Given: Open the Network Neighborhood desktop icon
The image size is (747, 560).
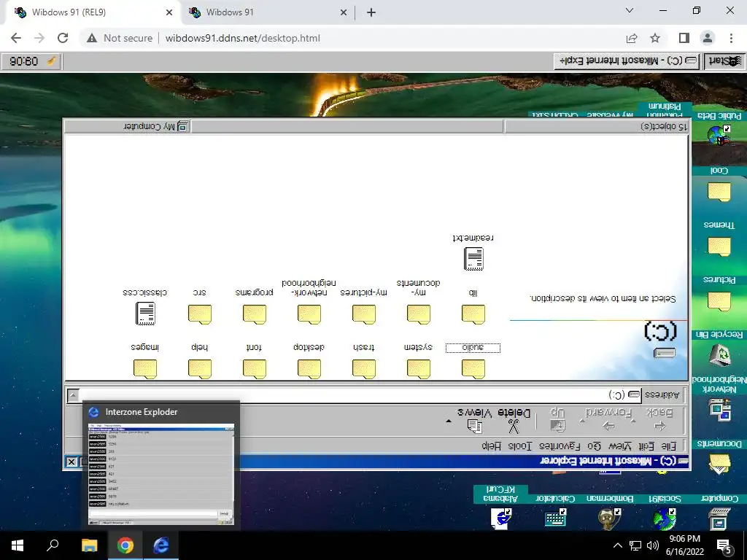Looking at the screenshot, I should (719, 411).
